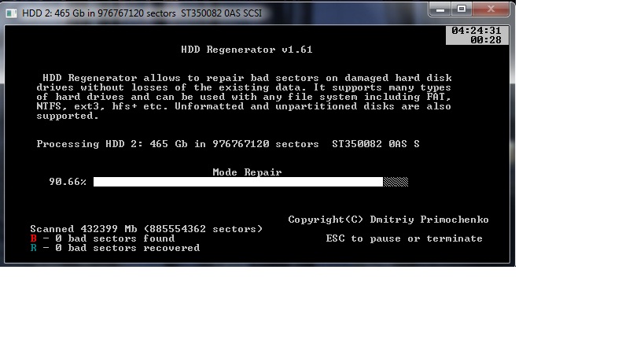644x362 pixels.
Task: Click the HDD Regenerator window title icon
Action: [12, 13]
